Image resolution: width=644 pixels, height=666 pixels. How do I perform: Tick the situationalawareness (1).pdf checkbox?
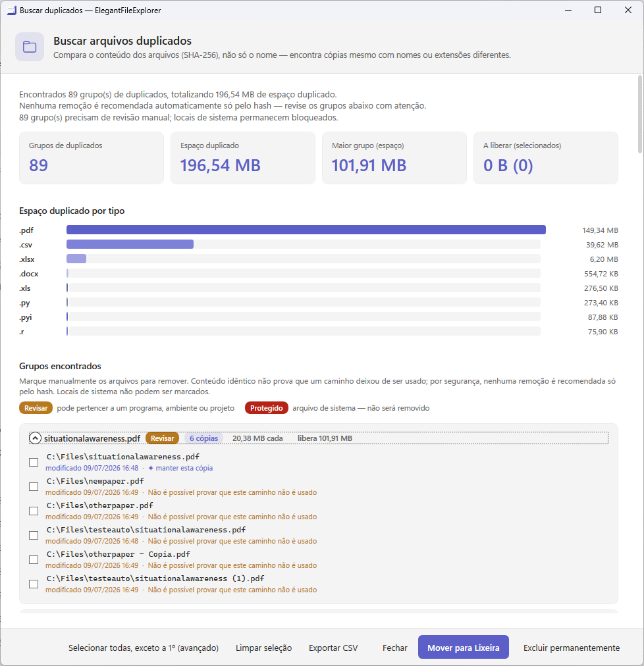point(34,584)
